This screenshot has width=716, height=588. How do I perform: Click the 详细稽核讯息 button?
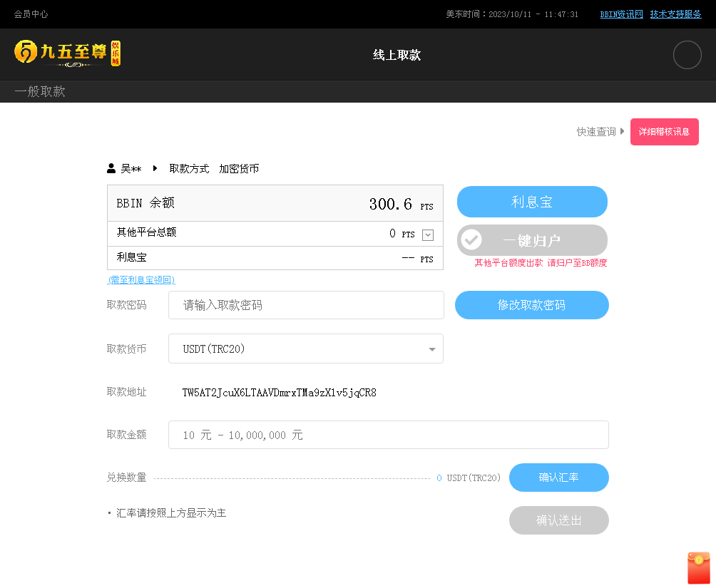click(664, 132)
